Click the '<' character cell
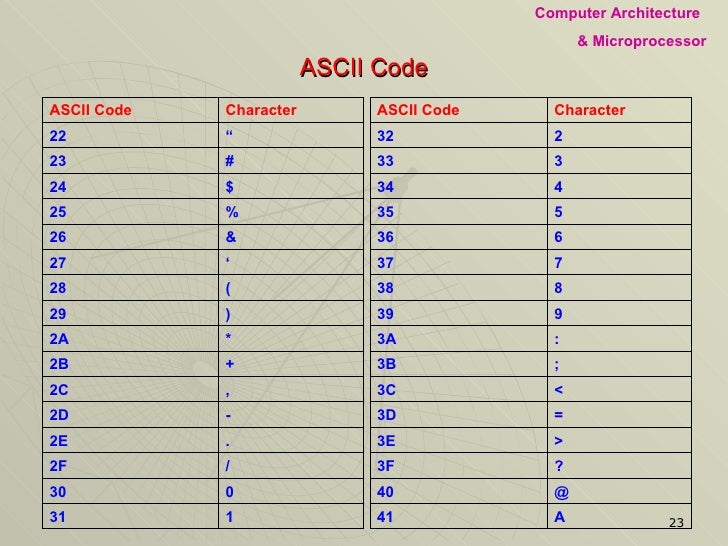Viewport: 728px width, 546px height. [x=619, y=390]
